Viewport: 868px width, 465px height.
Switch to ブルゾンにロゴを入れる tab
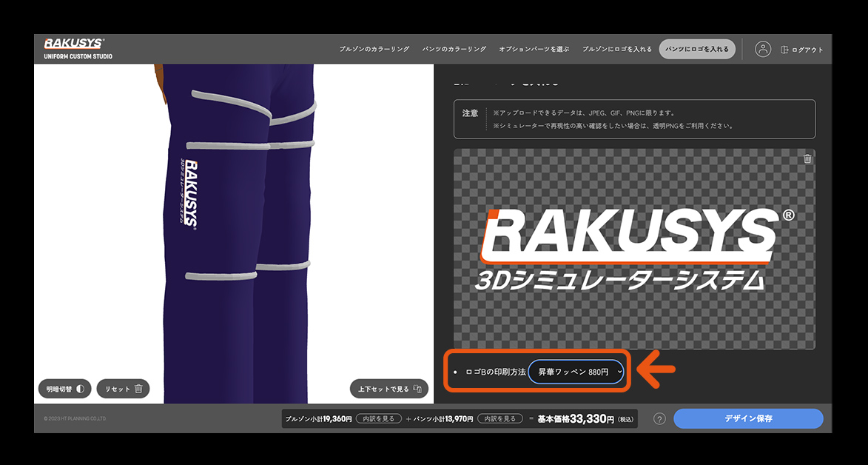coord(617,50)
